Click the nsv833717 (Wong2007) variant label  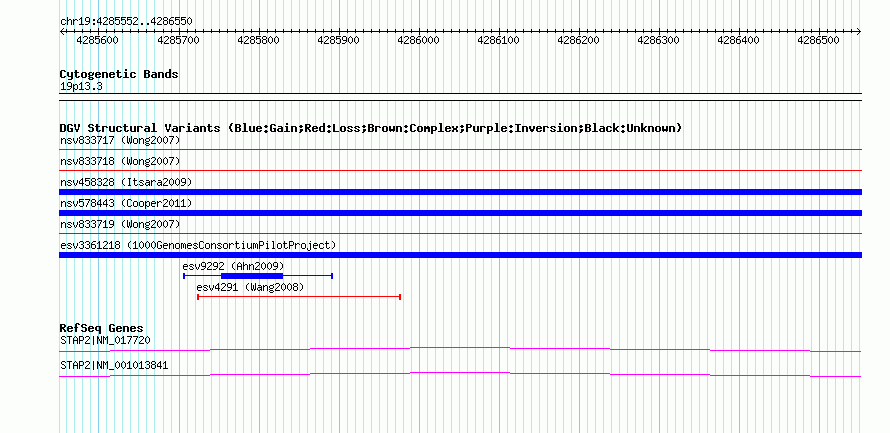click(x=120, y=140)
